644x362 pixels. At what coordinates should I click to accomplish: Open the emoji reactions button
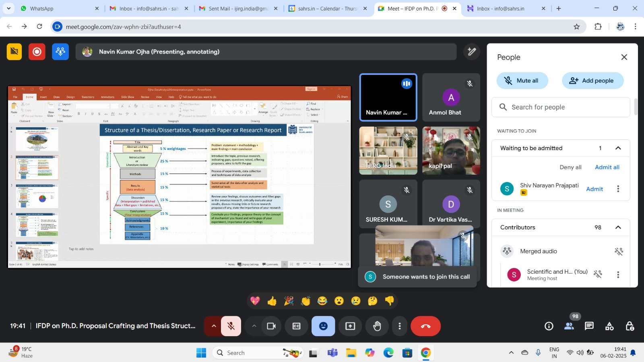(323, 326)
